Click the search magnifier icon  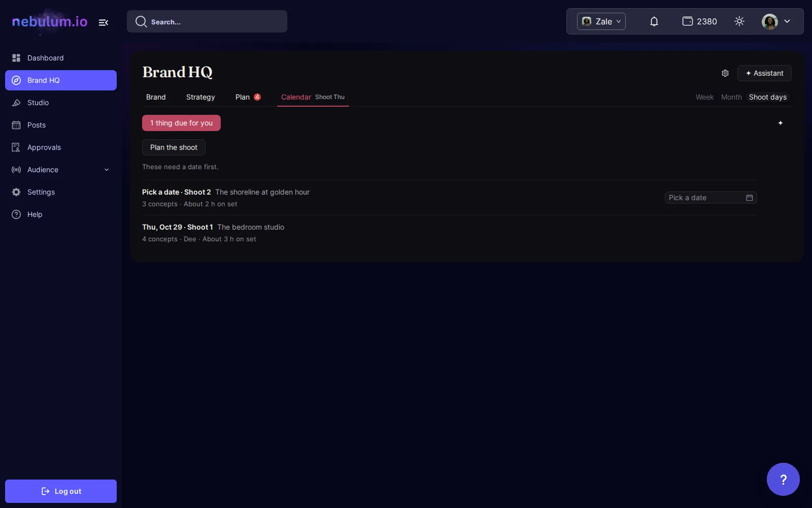[x=141, y=21]
